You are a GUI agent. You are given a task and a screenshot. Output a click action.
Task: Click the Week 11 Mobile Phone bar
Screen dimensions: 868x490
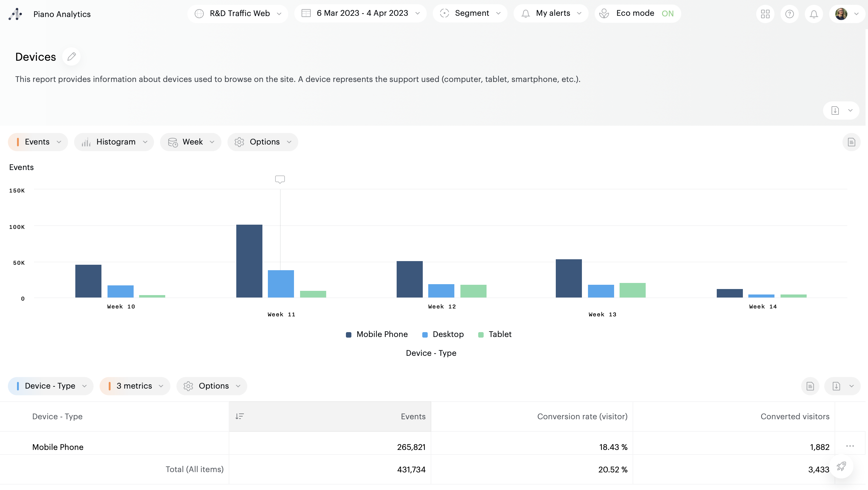249,261
